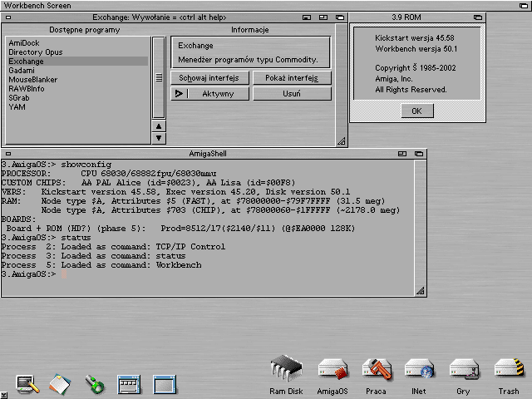532x399 pixels.
Task: Click the Workbench Screen title bar
Action: tap(259, 6)
